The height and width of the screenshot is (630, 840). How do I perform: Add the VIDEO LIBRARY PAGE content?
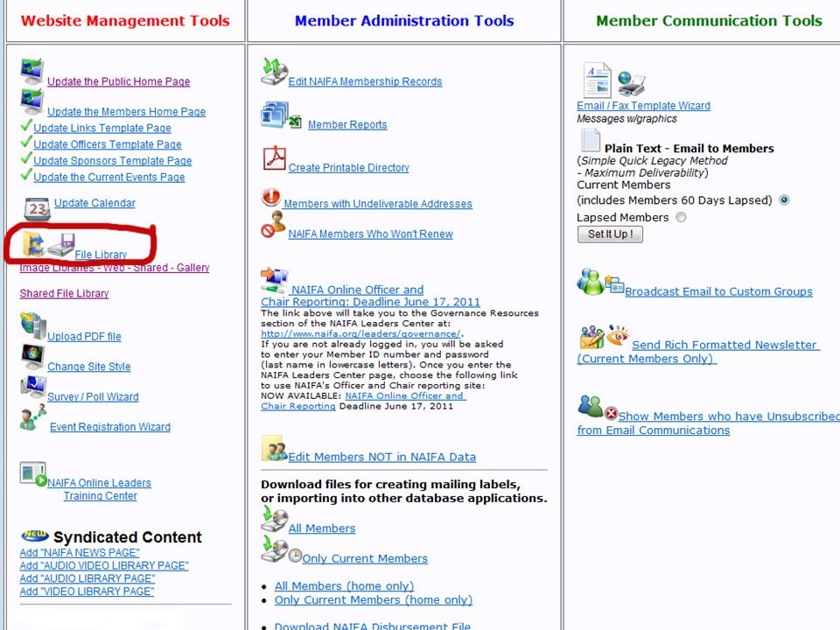pyautogui.click(x=87, y=591)
